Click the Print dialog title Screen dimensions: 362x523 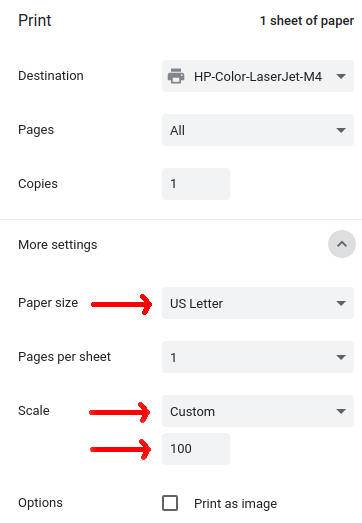35,20
